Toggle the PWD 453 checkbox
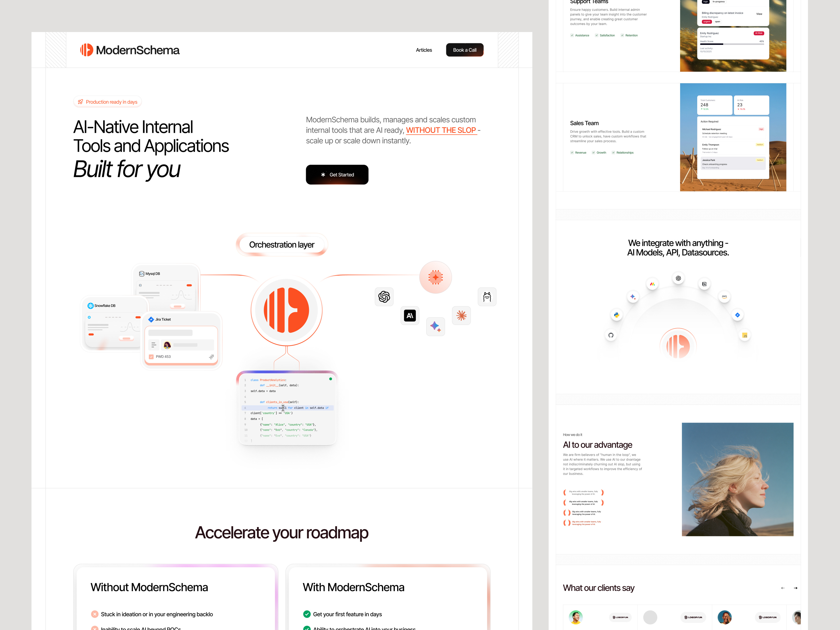Viewport: 840px width, 630px height. [x=151, y=356]
